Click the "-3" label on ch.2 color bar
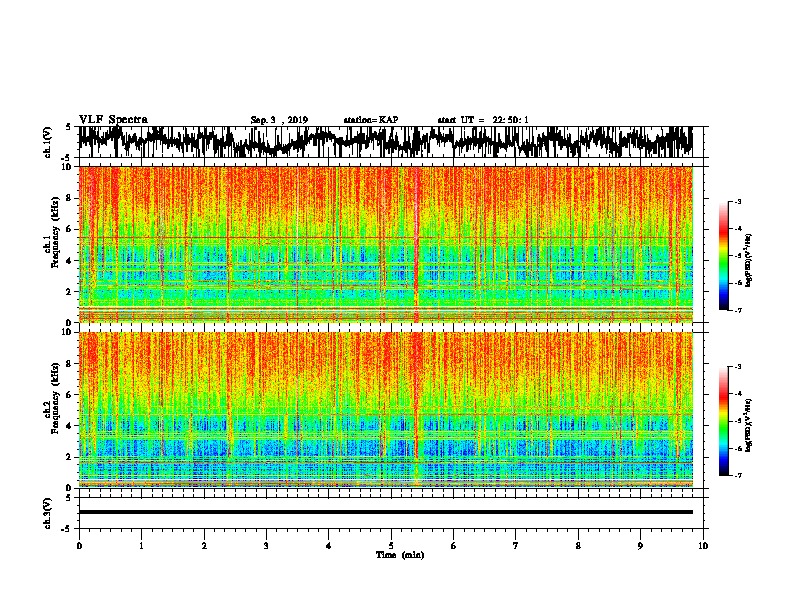792x612 pixels. 738,367
